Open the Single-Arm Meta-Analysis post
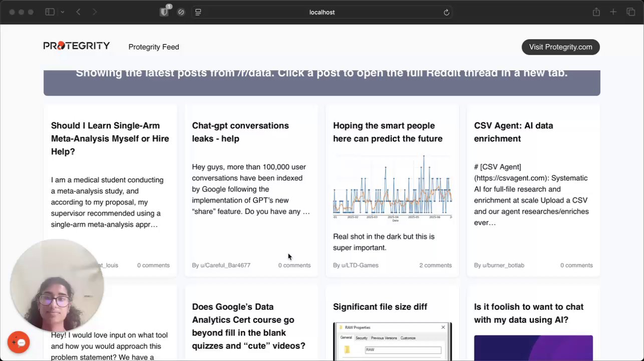644x361 pixels. (x=110, y=138)
